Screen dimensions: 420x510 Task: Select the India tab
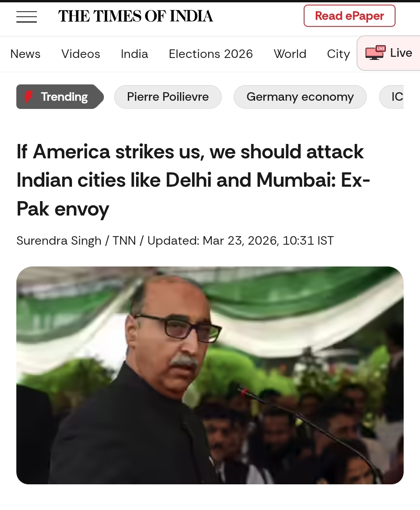coord(134,54)
